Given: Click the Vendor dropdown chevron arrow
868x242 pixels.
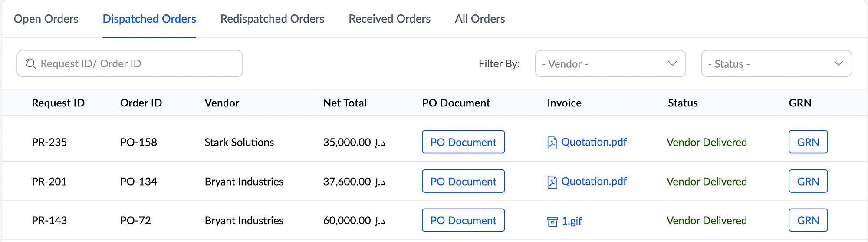Looking at the screenshot, I should click(672, 63).
